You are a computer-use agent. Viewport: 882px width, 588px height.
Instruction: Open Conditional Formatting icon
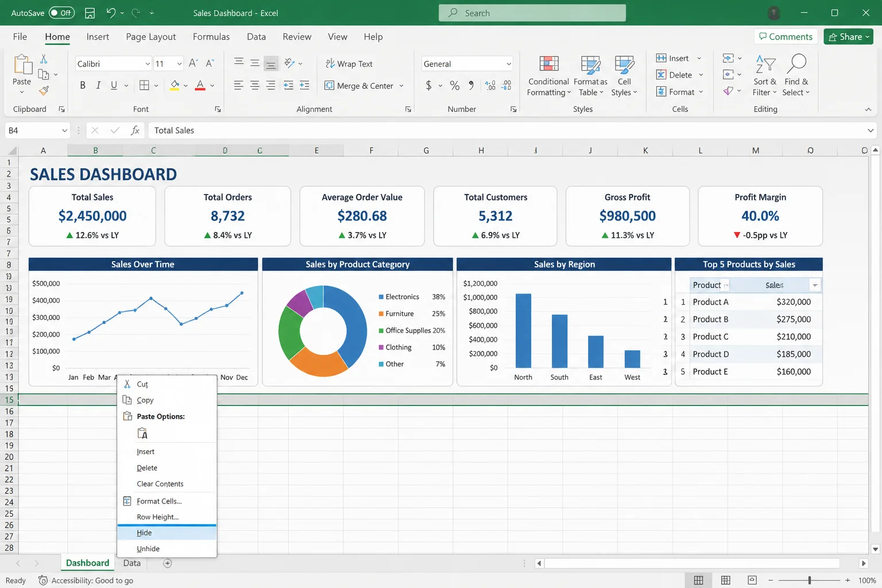(548, 64)
